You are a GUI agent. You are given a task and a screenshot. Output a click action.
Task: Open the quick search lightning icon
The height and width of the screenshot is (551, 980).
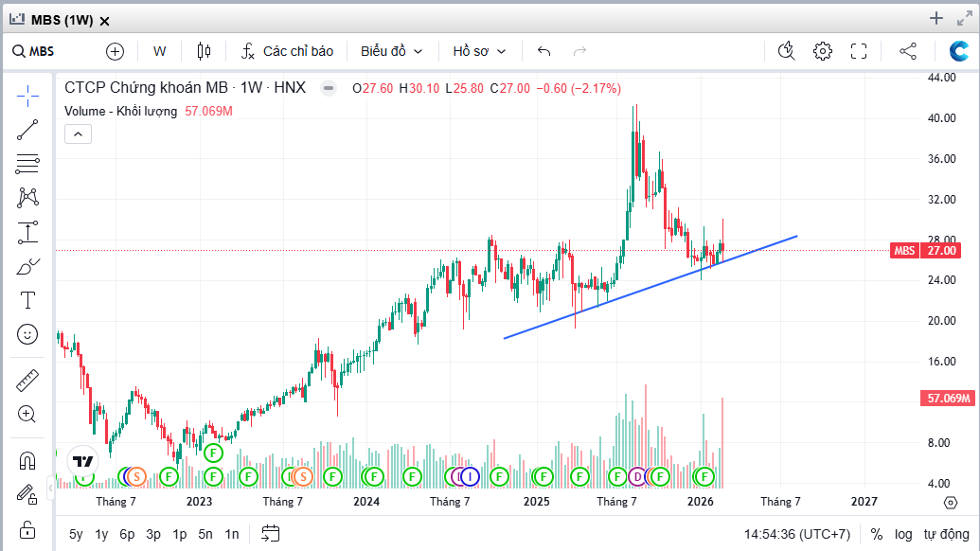point(786,51)
